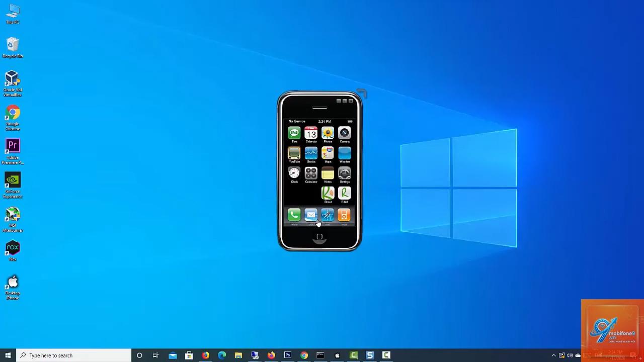Open the OneDrive tray icon
644x362 pixels.
click(x=578, y=355)
